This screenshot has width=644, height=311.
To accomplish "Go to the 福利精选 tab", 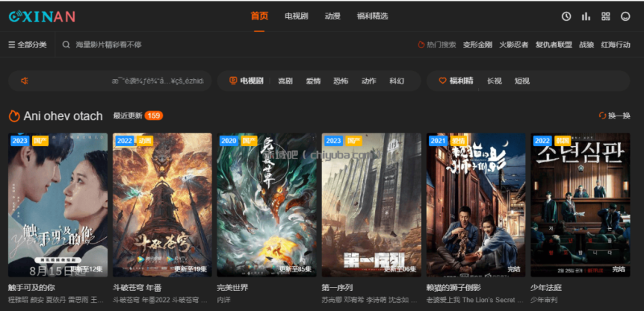I will (373, 16).
